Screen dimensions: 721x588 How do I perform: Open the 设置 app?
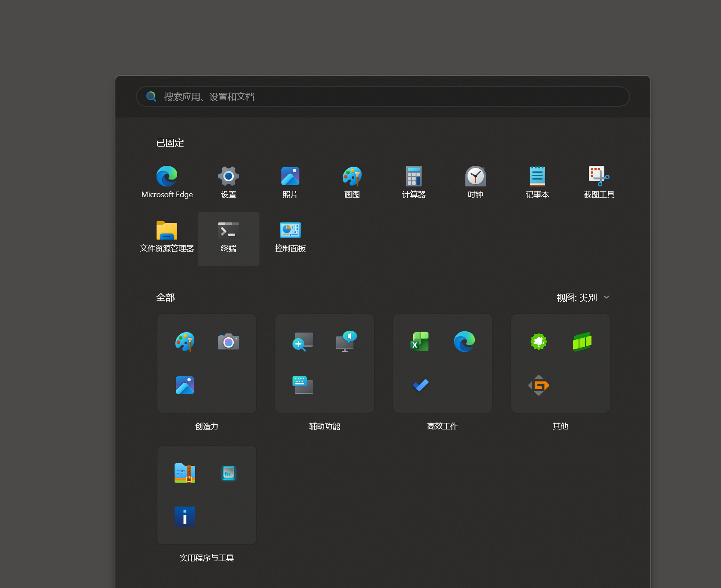pos(229,182)
